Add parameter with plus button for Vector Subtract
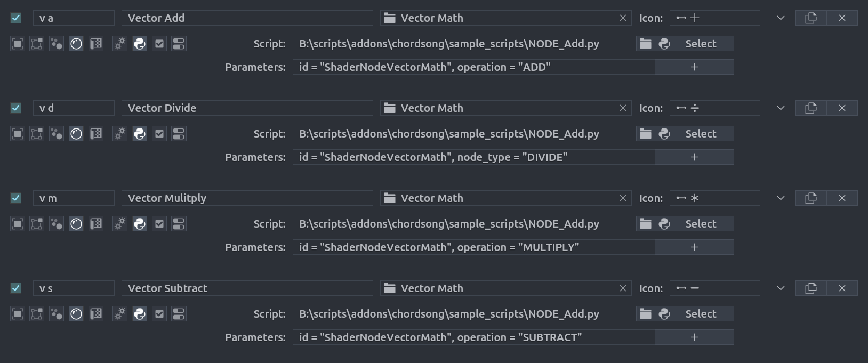 [694, 337]
